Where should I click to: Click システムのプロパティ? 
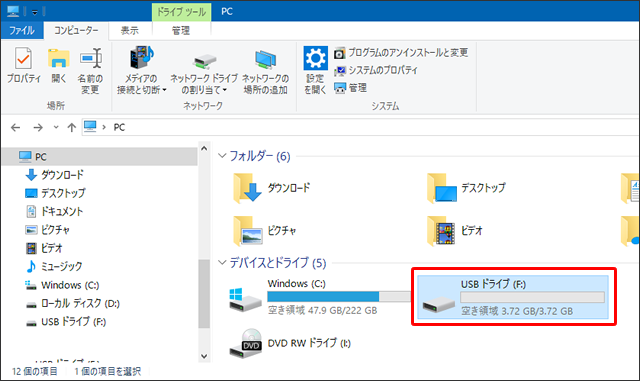point(376,70)
